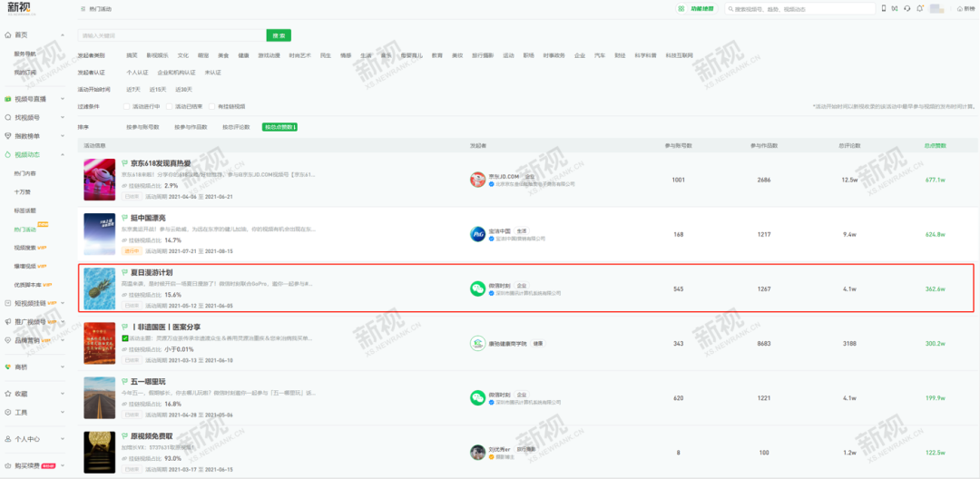The height and width of the screenshot is (479, 980).
Task: Click the 短视频挂链 icon in sidebar
Action: point(7,303)
